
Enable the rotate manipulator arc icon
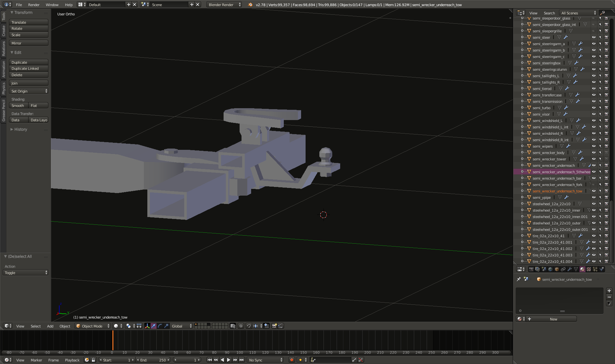click(160, 326)
